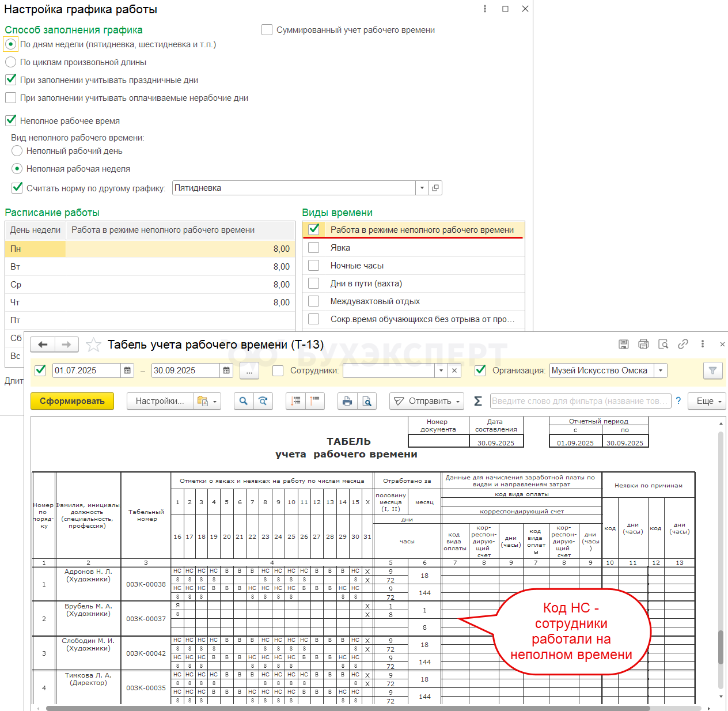Select the Пн row in work schedule
The height and width of the screenshot is (711, 728).
click(x=150, y=249)
